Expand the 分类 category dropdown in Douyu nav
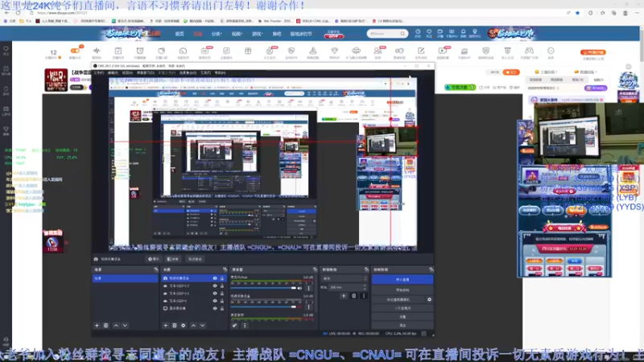Screen dimensions: 644x362 point(216,34)
